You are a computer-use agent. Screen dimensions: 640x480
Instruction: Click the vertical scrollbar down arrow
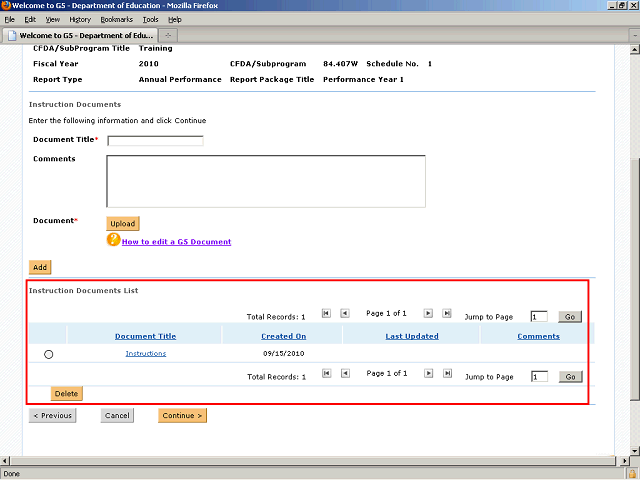(635, 451)
